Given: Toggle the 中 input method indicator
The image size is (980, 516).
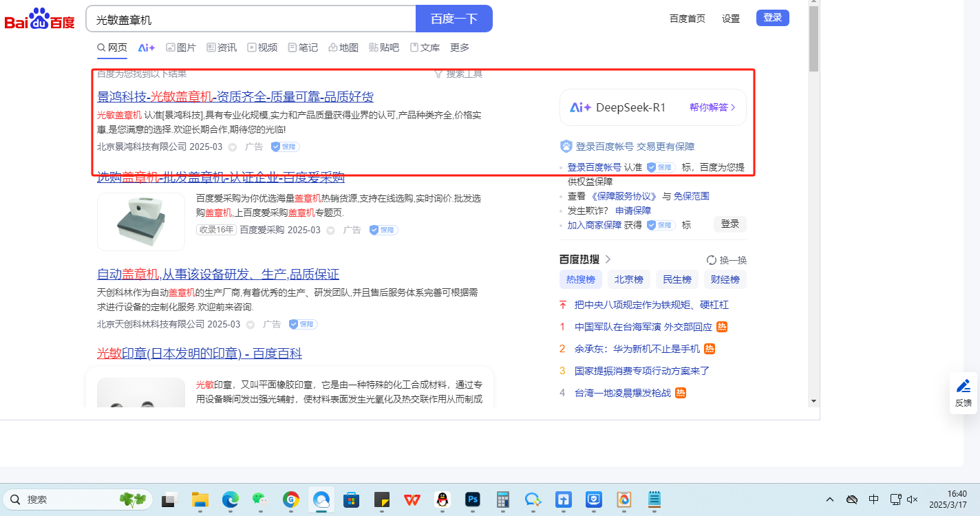Looking at the screenshot, I should pos(873,499).
